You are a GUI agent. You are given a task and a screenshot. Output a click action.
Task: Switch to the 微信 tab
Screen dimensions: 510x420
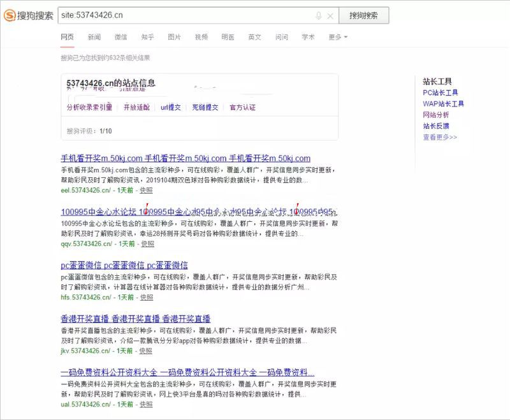point(120,37)
